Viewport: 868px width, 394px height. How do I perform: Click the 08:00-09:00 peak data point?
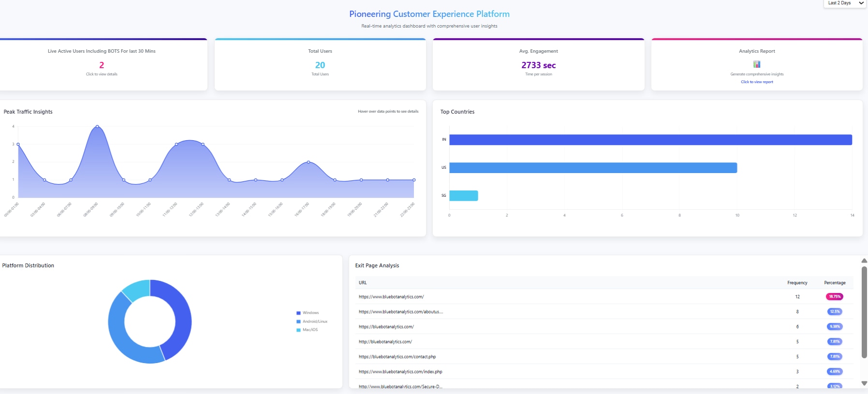click(x=97, y=127)
